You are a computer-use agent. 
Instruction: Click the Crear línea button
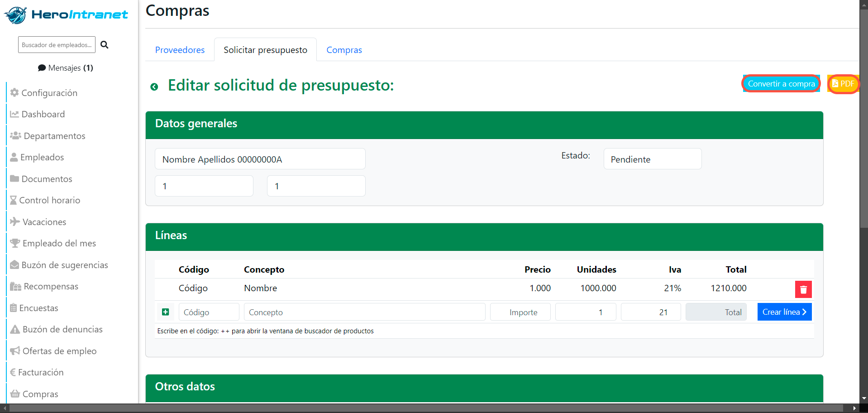pos(784,312)
